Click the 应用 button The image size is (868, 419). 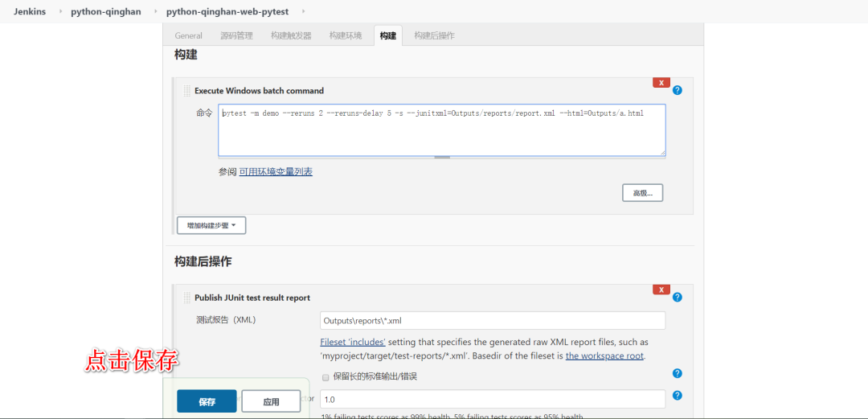point(272,402)
